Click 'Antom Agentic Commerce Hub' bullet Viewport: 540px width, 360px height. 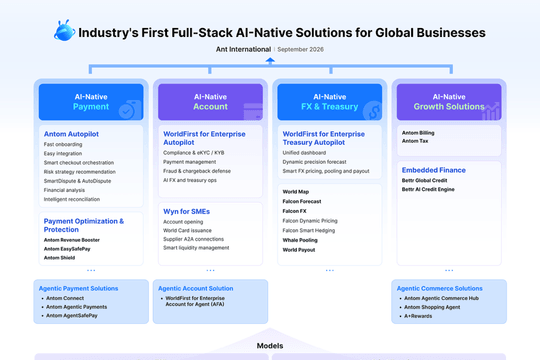[441, 298]
